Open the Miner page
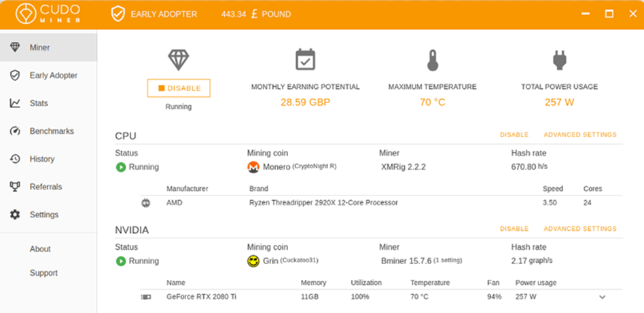Image resolution: width=644 pixels, height=313 pixels. coord(48,48)
